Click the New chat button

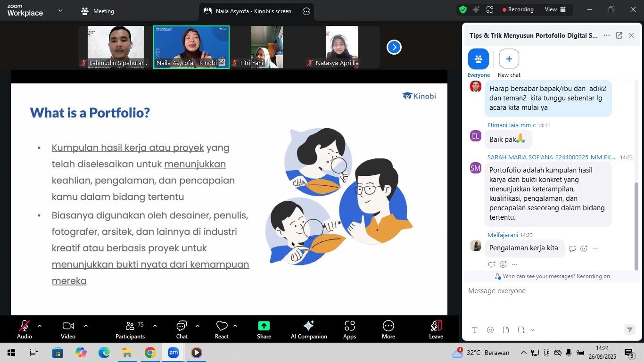tap(509, 59)
